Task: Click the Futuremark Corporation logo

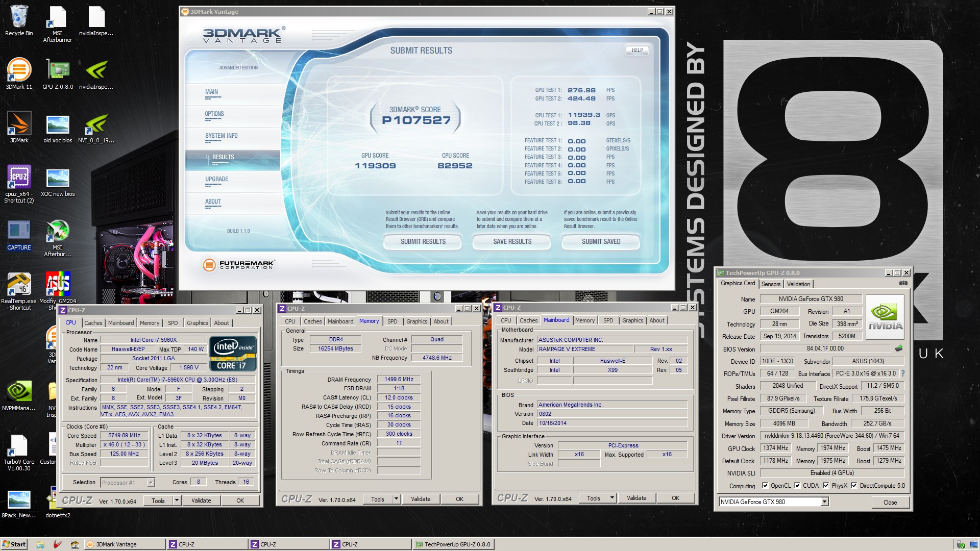Action: coord(238,265)
